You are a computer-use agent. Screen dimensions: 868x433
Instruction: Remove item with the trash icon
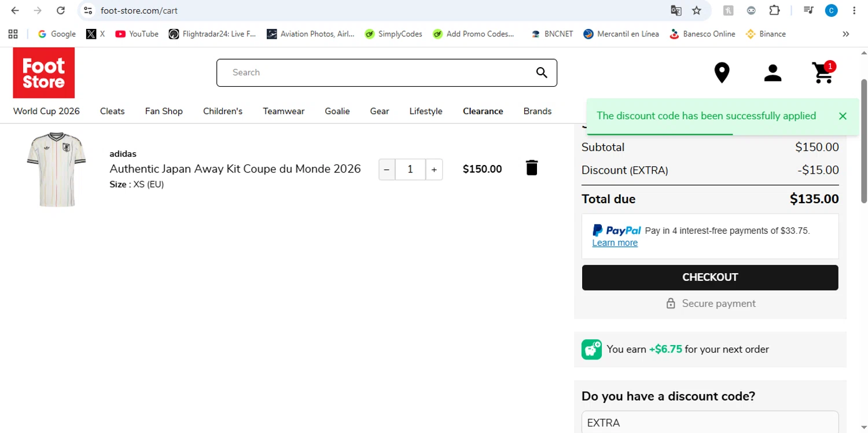point(532,168)
